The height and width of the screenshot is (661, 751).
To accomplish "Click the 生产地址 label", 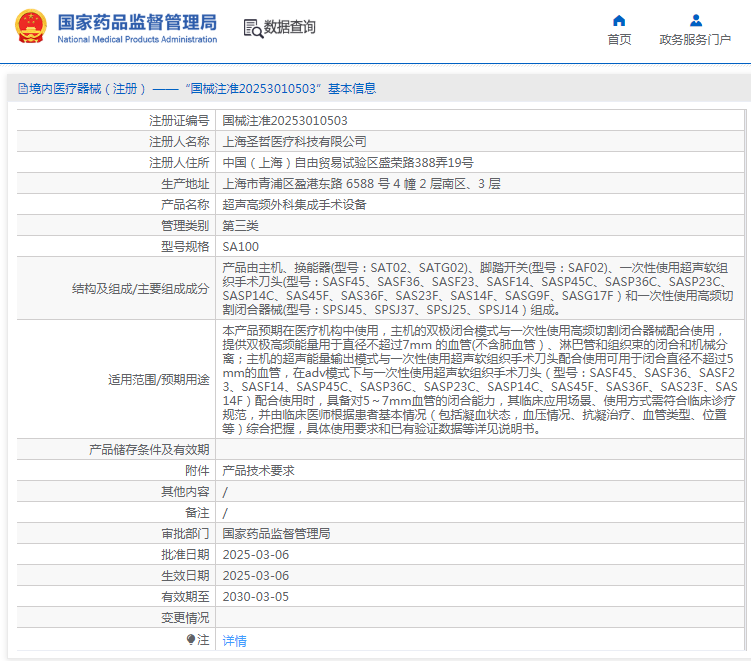I will 185,184.
